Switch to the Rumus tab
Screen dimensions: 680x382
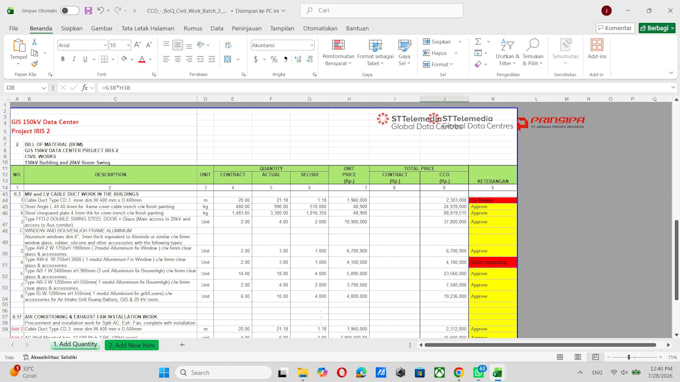[x=193, y=28]
